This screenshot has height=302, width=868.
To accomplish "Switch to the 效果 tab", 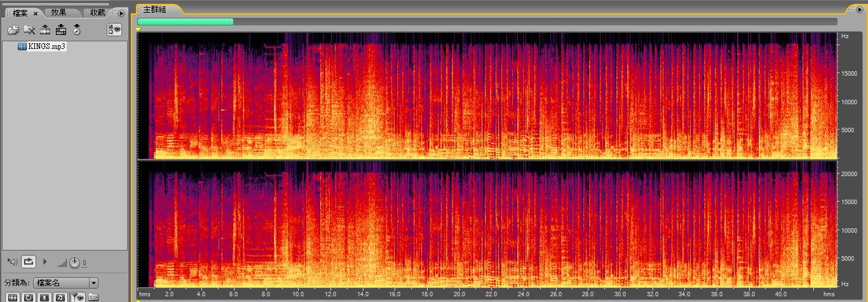I will click(x=58, y=13).
